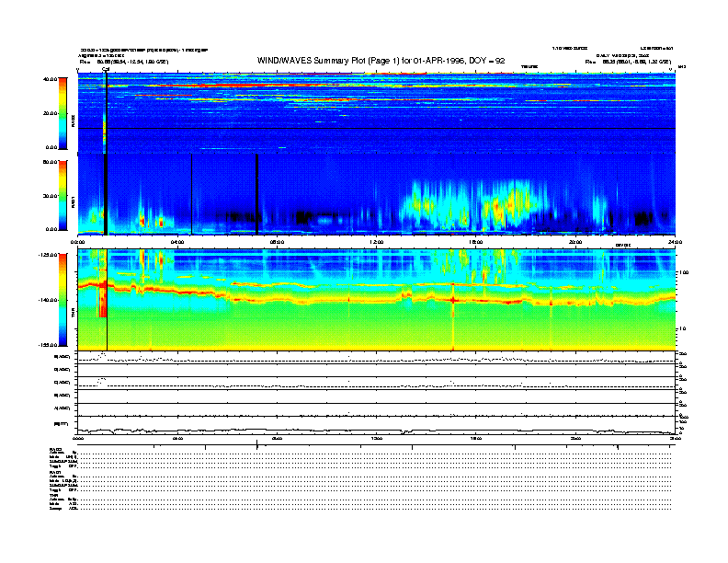The image size is (728, 563).
Task: Click the 20:00 time label under RAD1 panel
Action: coord(575,242)
